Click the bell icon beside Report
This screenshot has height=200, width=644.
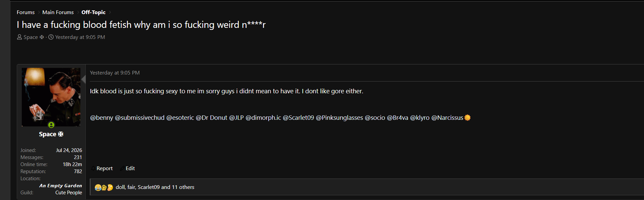click(93, 168)
